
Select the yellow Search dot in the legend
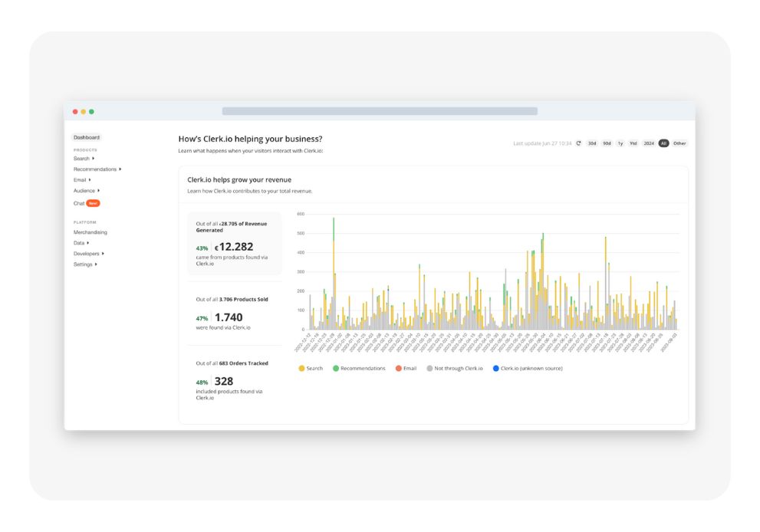point(301,369)
